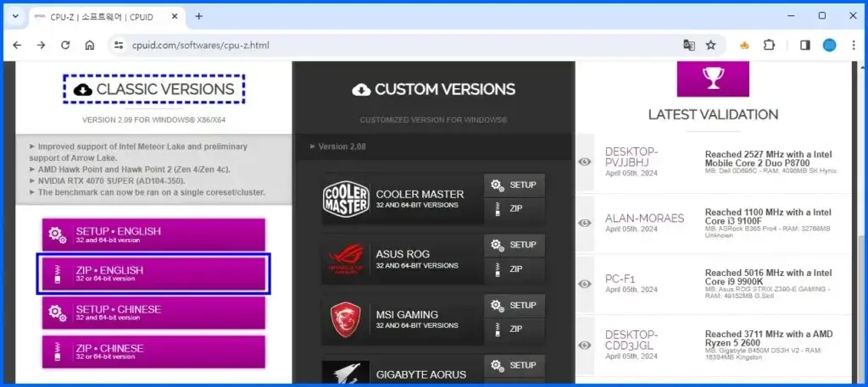Download Gigabyte Aorus SETUP version
Viewport: 868px width, 387px height.
[515, 366]
